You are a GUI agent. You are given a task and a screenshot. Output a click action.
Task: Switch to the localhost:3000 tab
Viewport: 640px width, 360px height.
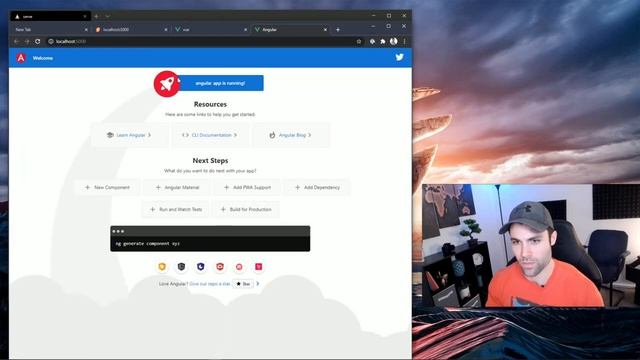pyautogui.click(x=131, y=30)
